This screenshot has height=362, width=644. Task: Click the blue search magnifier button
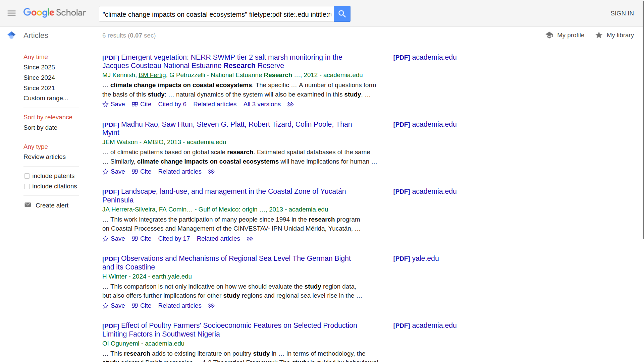pos(342,14)
